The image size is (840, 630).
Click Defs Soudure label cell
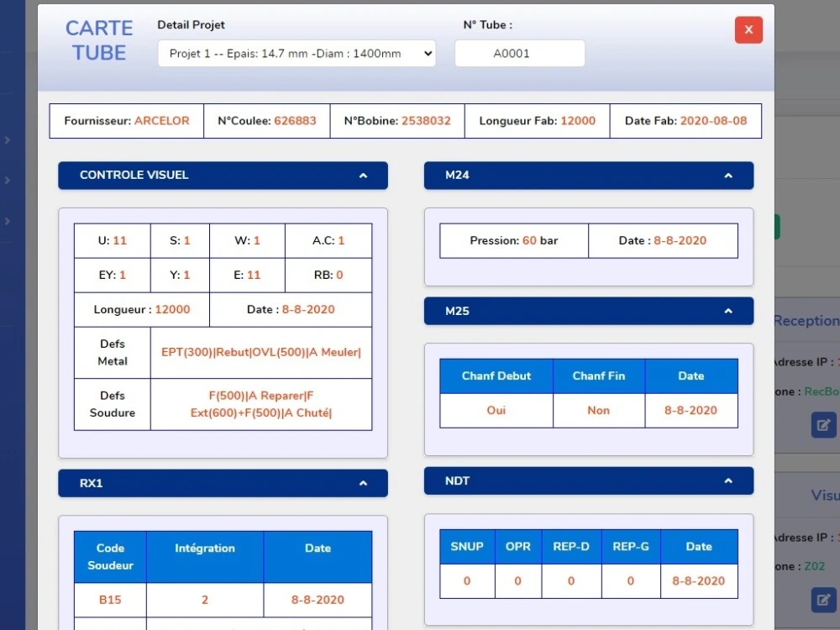click(113, 405)
